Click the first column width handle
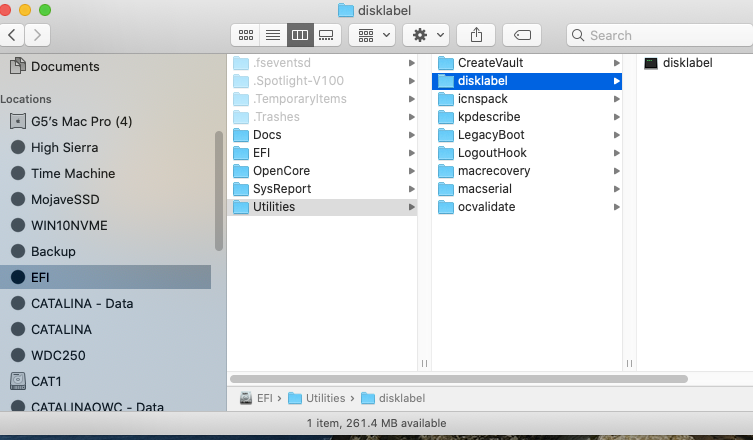 click(424, 364)
